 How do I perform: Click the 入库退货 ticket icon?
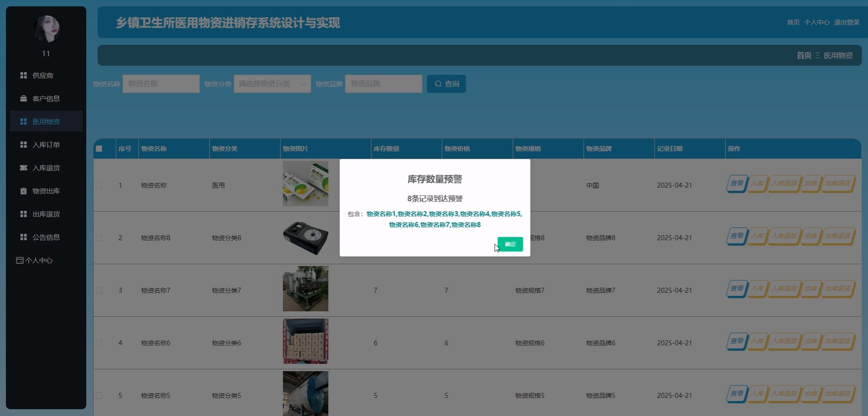[x=23, y=167]
